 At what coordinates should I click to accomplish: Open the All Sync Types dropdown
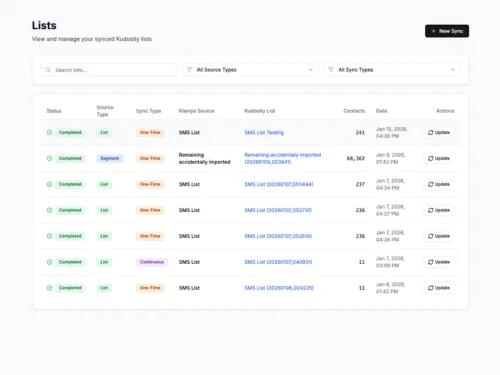tap(392, 70)
